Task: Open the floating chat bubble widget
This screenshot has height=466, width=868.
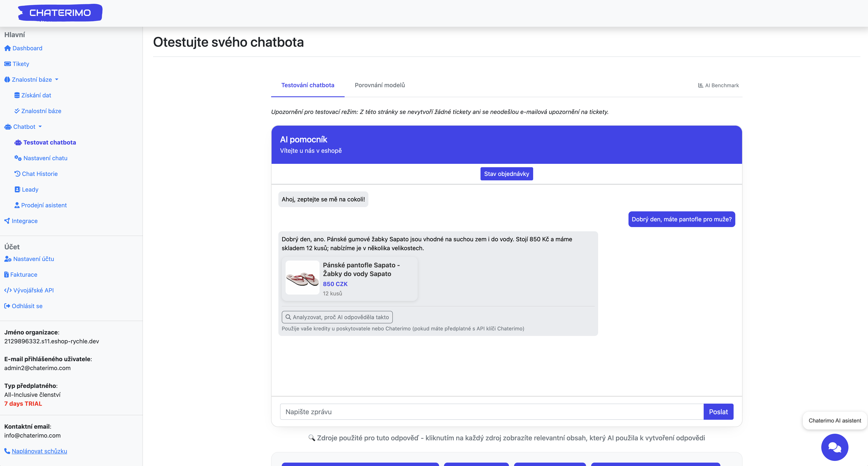Action: pyautogui.click(x=835, y=447)
